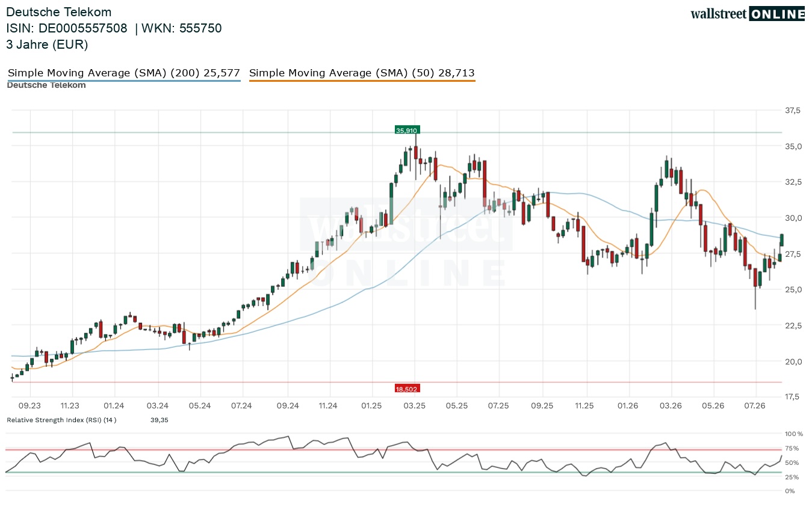Viewport: 812px width, 507px height.
Task: Click the 37,5 price axis label
Action: (x=793, y=111)
